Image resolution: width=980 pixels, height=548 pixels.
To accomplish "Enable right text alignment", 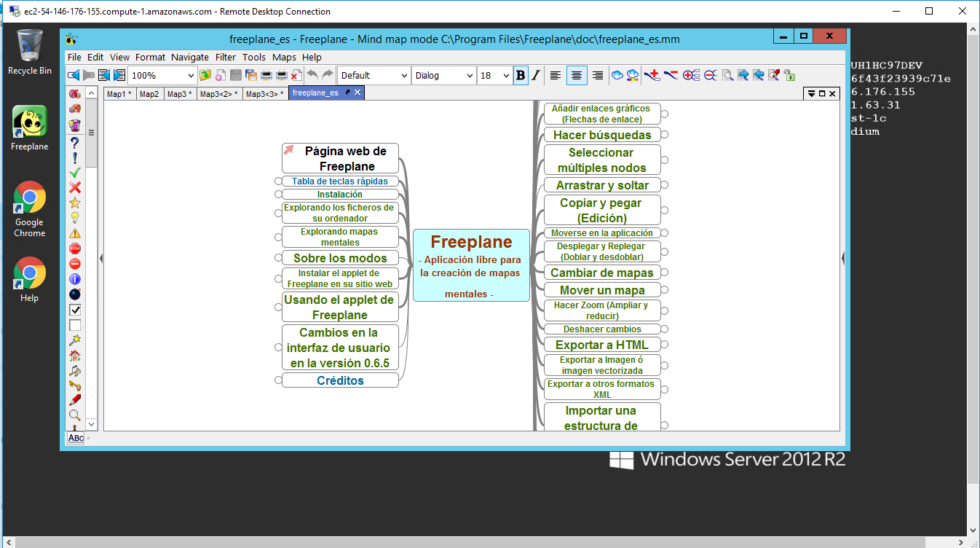I will point(598,75).
